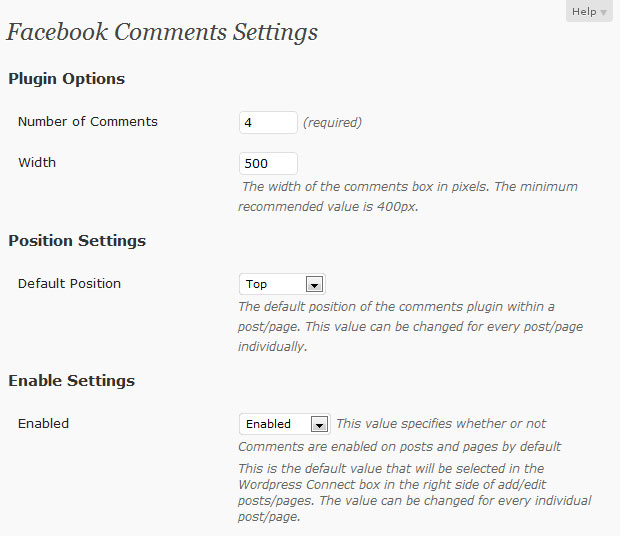
Task: Open the Default Position dropdown
Action: (282, 284)
